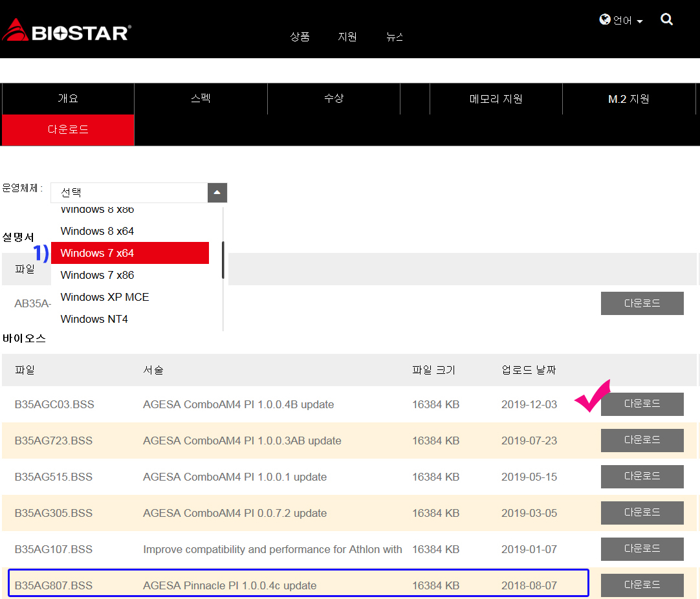Click upload date 2019-03-05
Viewport: 700px width, 599px height.
[529, 513]
